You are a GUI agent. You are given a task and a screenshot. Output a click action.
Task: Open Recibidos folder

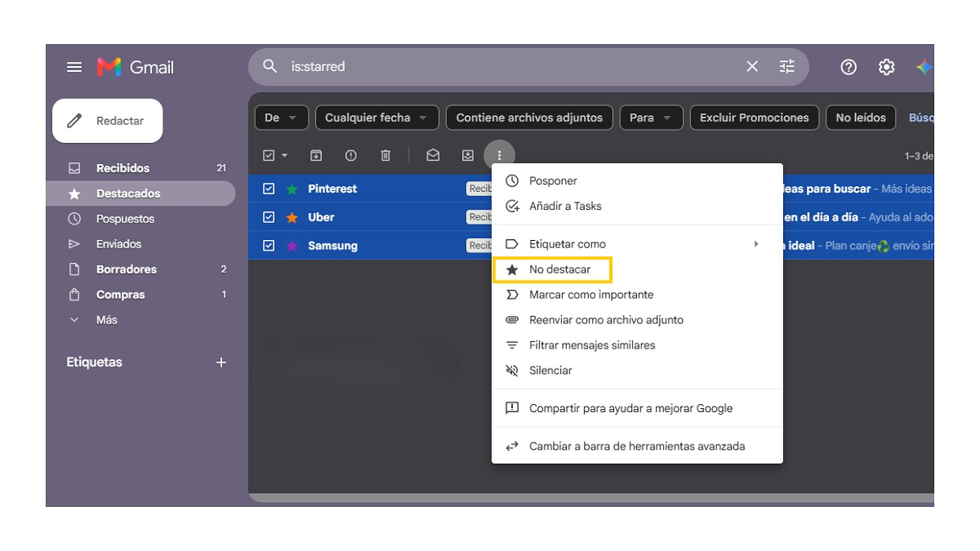click(140, 168)
